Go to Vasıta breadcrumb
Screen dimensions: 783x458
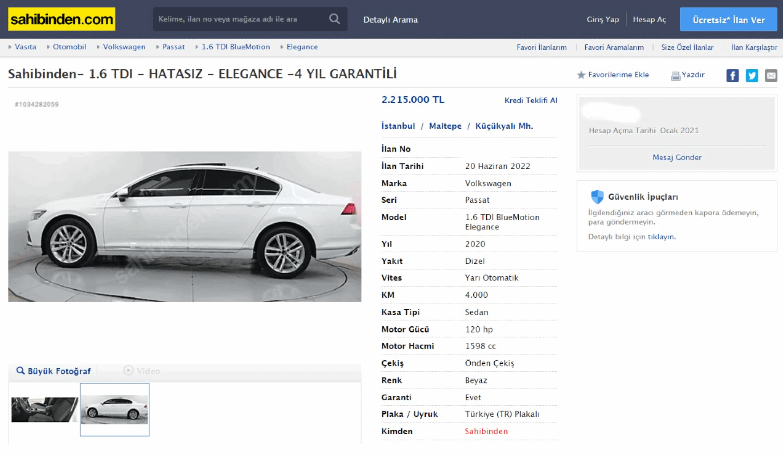25,47
